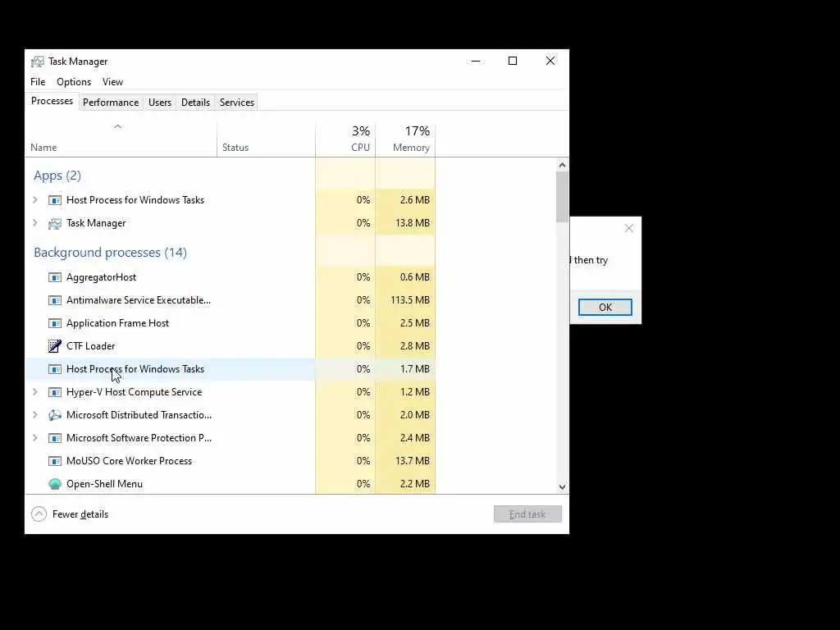The height and width of the screenshot is (630, 840).
Task: Click the 113.5 MB memory value
Action: pos(410,300)
